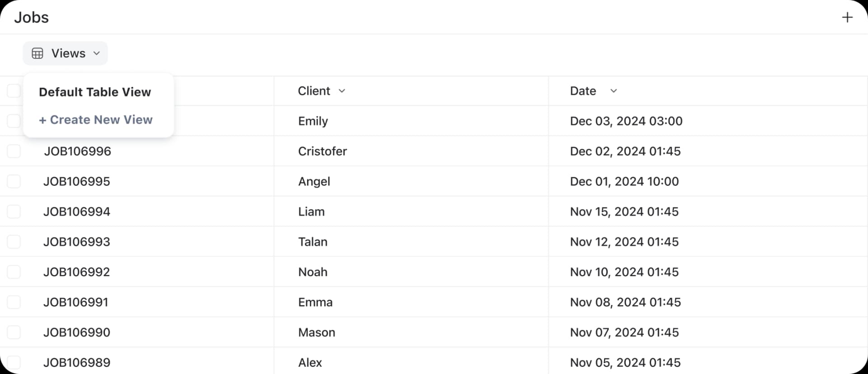868x374 pixels.
Task: Click client name Emily
Action: 313,121
